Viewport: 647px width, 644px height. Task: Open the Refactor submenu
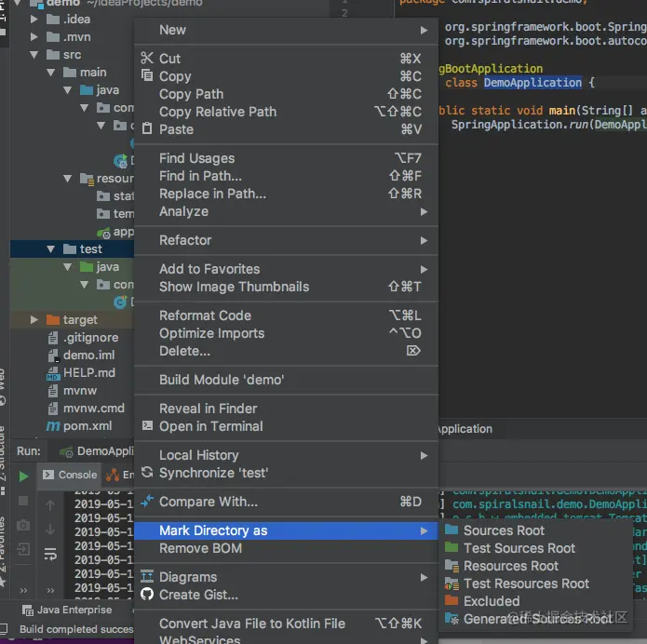coord(286,240)
